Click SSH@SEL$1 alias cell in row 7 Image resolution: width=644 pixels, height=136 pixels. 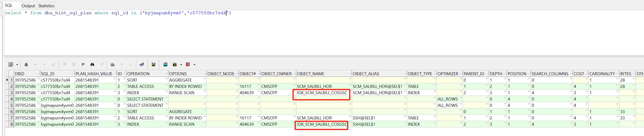pos(379,118)
